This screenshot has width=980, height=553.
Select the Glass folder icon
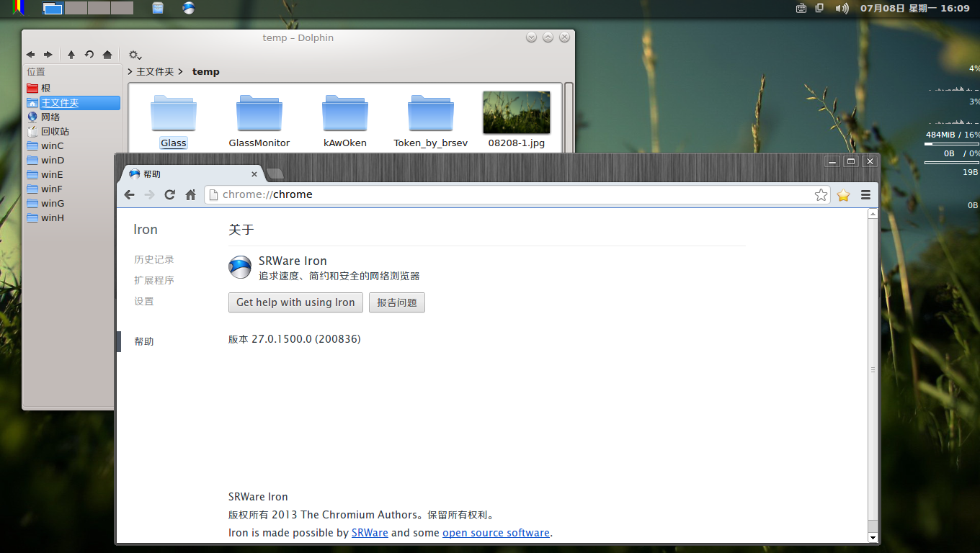coord(173,113)
